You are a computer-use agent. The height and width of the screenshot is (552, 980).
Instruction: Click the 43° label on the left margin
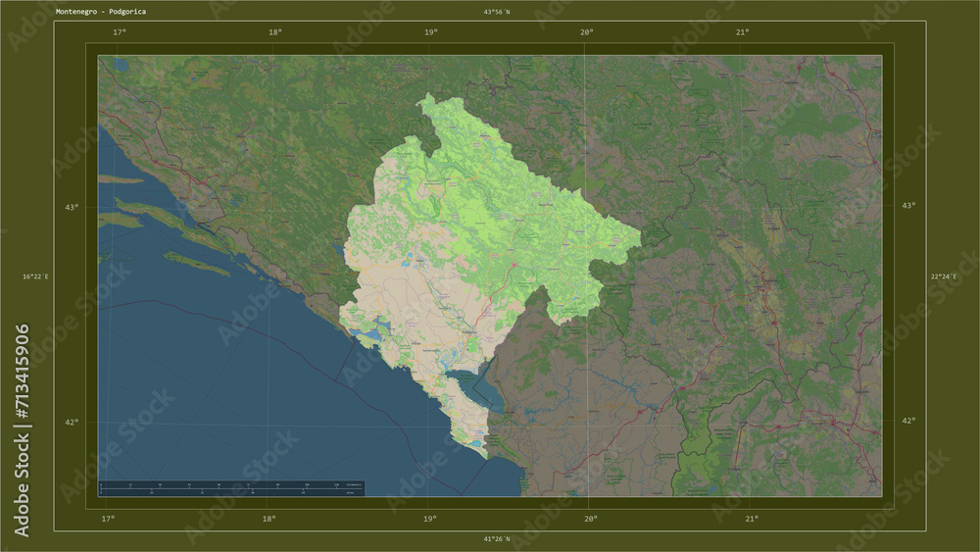click(72, 207)
